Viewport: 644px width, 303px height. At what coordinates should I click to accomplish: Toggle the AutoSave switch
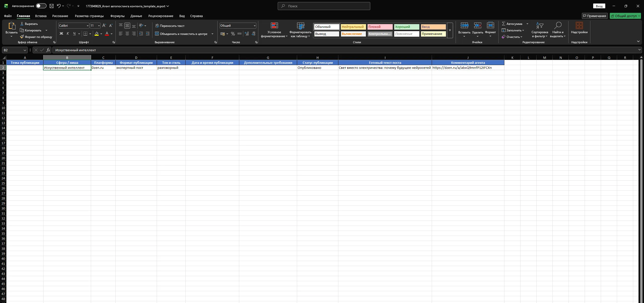tap(41, 6)
